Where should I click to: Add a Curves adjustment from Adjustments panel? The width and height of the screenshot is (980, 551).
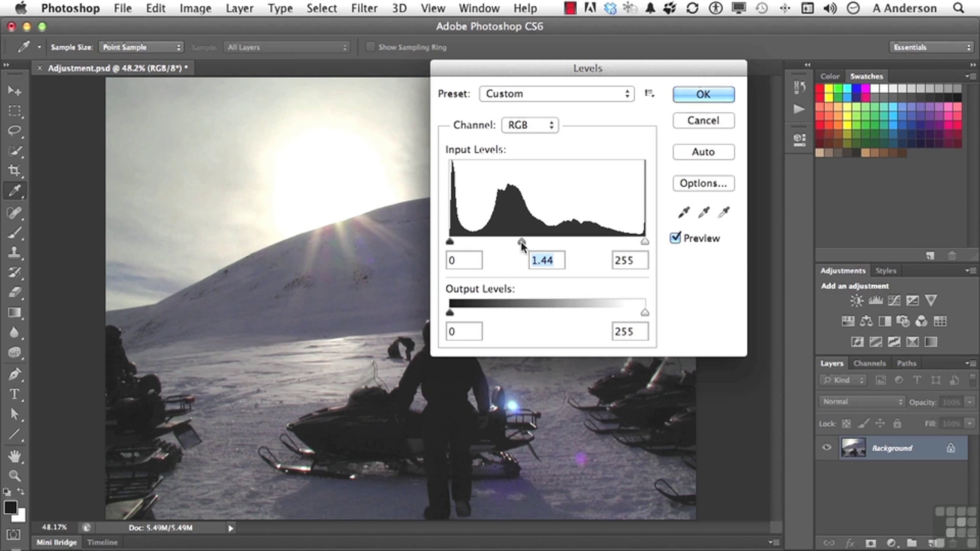click(894, 301)
